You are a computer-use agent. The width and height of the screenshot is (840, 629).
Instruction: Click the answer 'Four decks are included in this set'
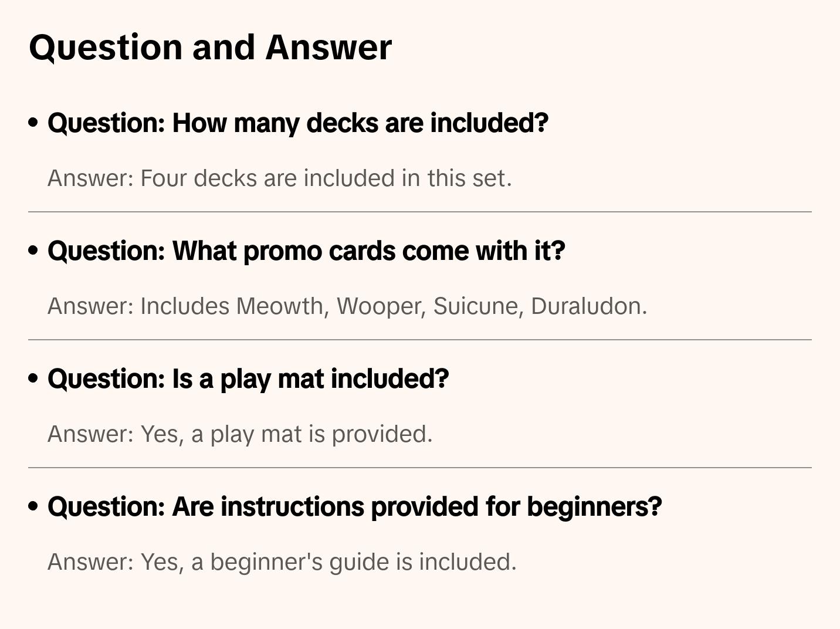point(279,178)
